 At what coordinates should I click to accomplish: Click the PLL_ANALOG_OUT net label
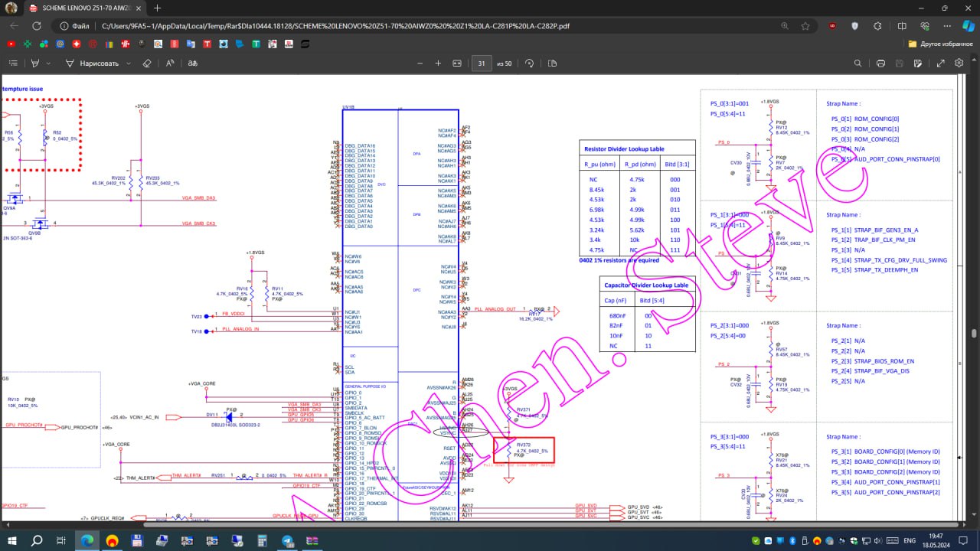click(x=495, y=309)
